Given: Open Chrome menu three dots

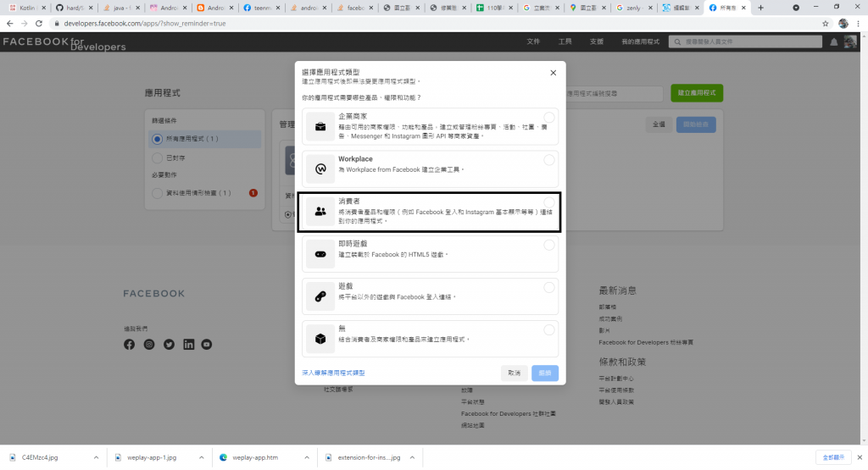Looking at the screenshot, I should tap(858, 23).
